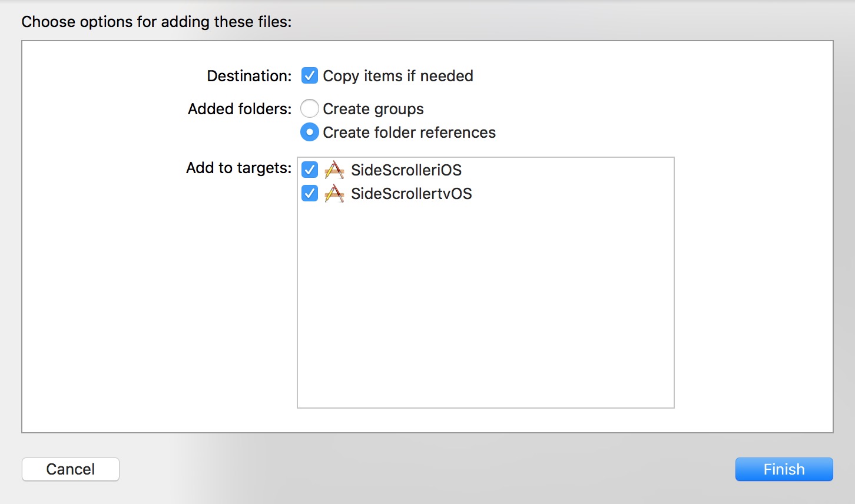This screenshot has width=855, height=504.
Task: Click empty space in the targets list
Action: coord(485,306)
